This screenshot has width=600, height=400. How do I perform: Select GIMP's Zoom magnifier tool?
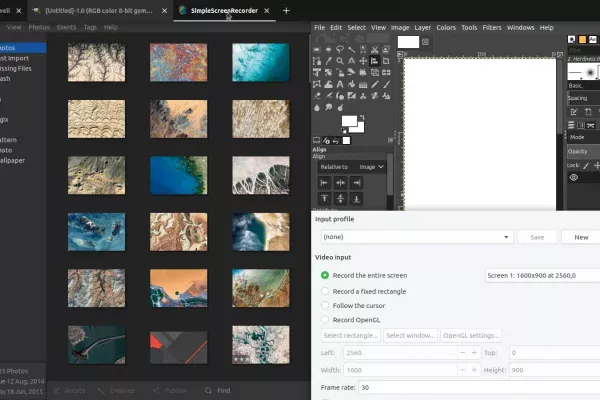pyautogui.click(x=340, y=61)
